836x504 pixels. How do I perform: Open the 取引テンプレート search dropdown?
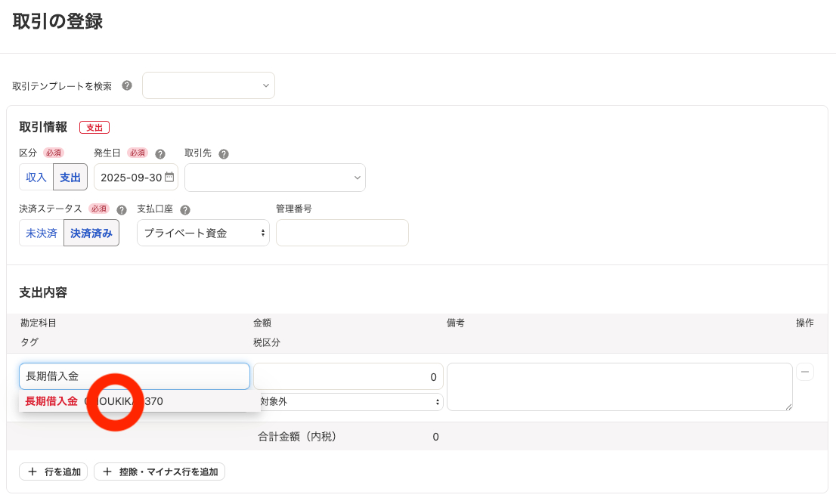click(x=209, y=85)
